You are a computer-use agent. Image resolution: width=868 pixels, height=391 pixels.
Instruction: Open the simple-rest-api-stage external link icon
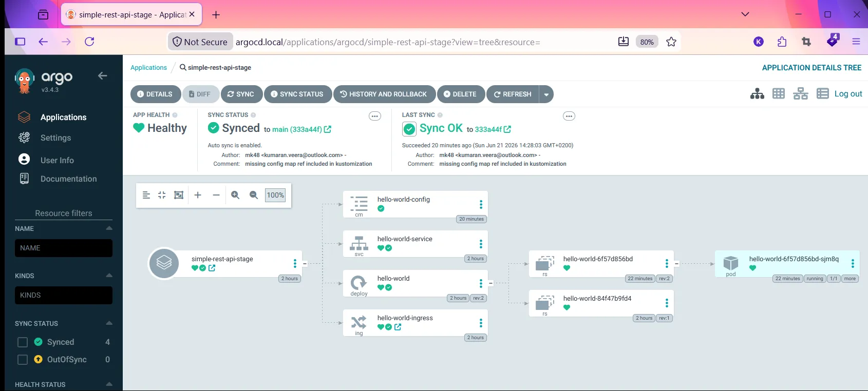point(212,268)
